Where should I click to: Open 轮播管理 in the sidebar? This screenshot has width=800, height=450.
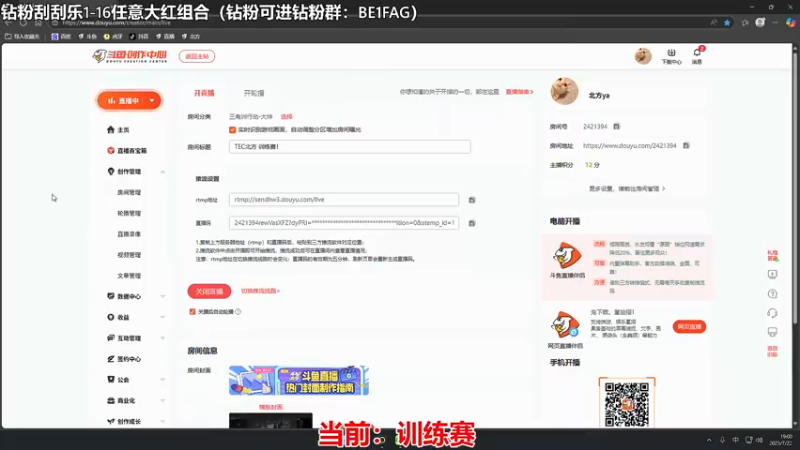tap(129, 213)
